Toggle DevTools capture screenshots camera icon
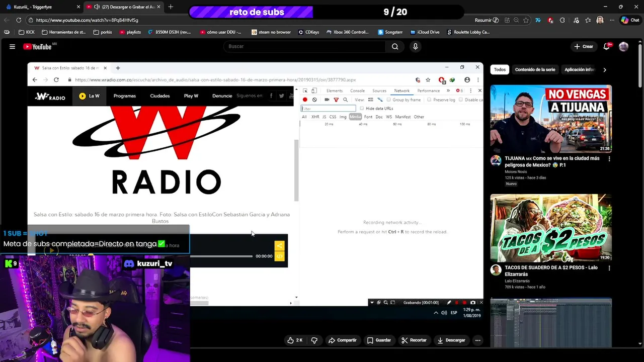Viewport: 644px width, 362px height. click(327, 100)
